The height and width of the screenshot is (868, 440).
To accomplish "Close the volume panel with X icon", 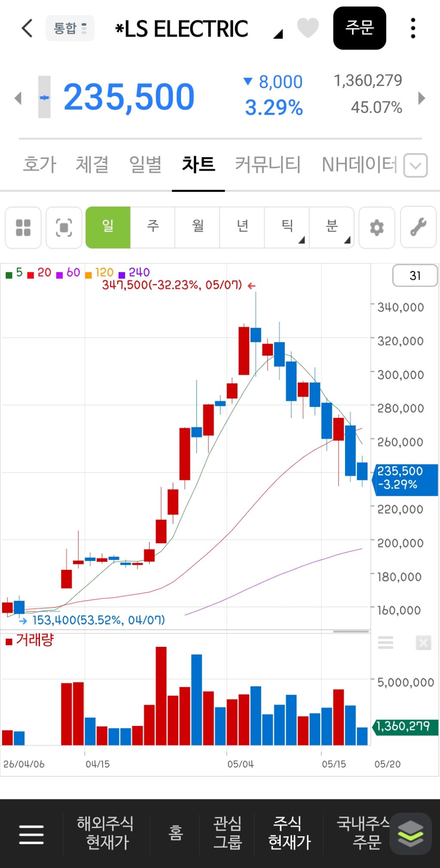I will (x=423, y=643).
